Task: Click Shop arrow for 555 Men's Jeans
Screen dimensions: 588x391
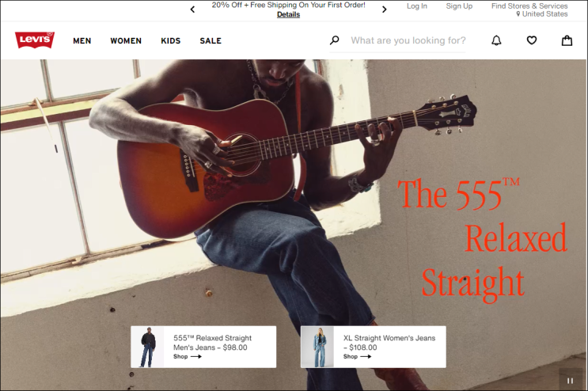Action: (188, 356)
